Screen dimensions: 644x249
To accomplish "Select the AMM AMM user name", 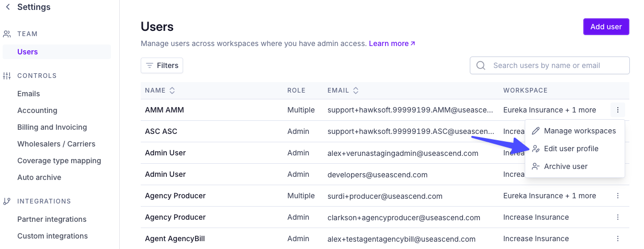I will pos(164,110).
